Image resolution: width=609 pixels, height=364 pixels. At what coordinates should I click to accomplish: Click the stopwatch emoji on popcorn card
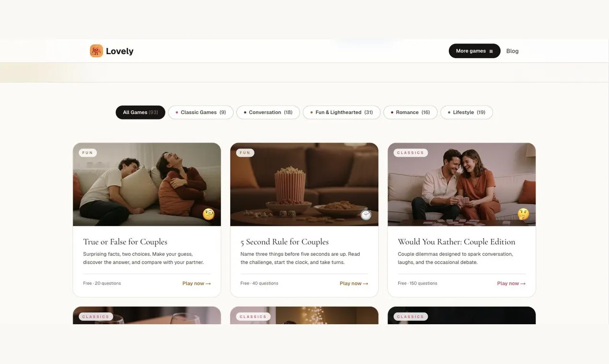(x=366, y=215)
